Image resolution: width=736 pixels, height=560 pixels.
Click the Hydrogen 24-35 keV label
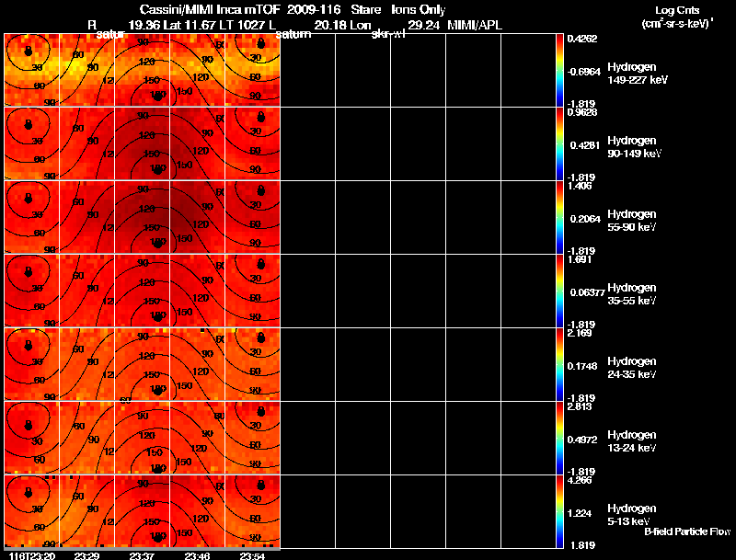[632, 368]
